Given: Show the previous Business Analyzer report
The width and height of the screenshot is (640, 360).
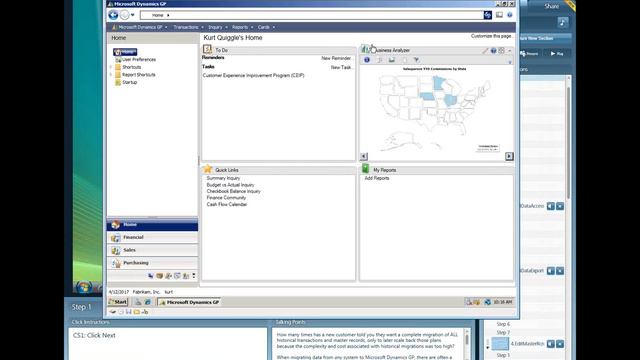Looking at the screenshot, I should point(364,156).
